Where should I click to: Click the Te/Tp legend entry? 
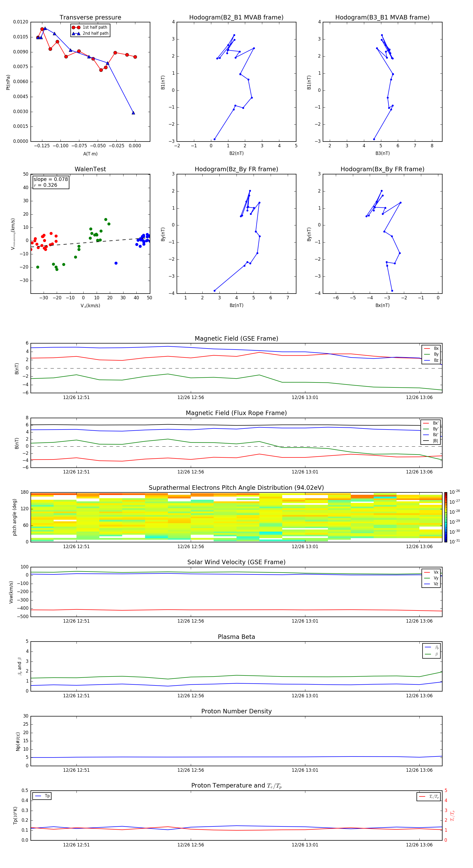point(429,796)
